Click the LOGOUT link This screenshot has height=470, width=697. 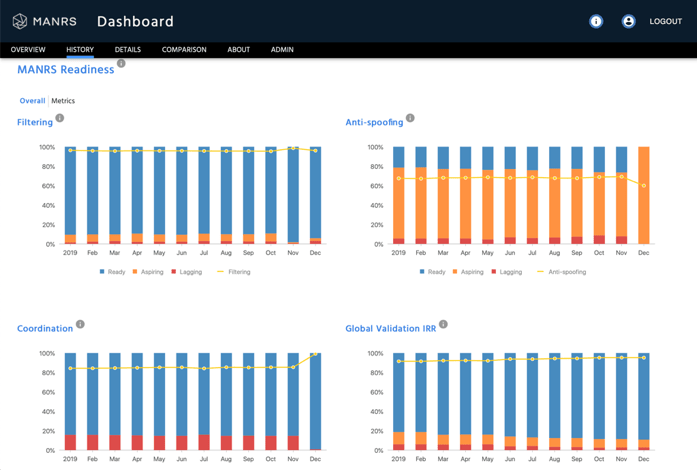(665, 21)
